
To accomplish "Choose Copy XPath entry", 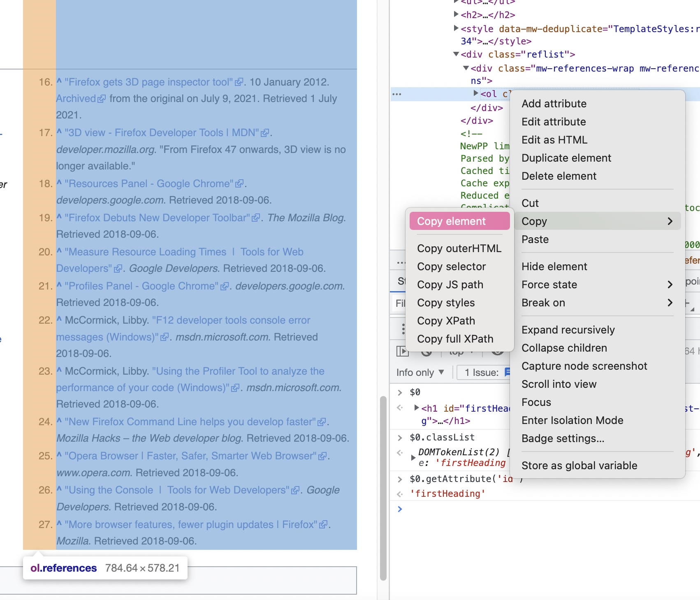I will [459, 321].
